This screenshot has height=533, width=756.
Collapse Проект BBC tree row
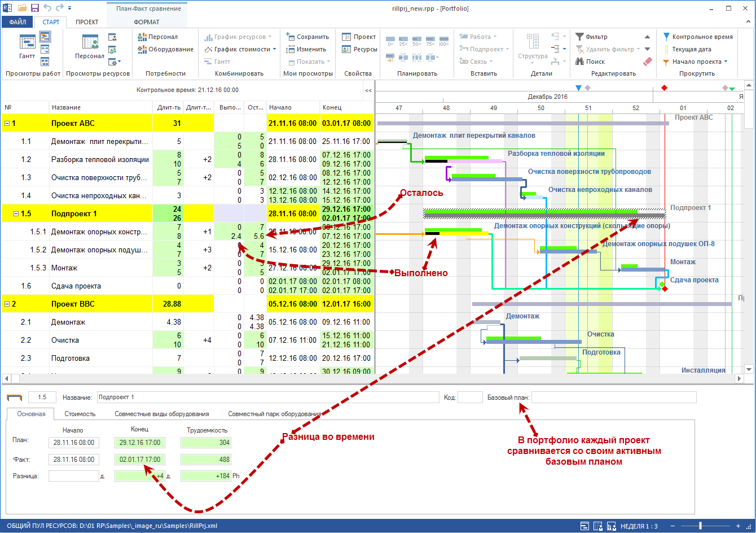pyautogui.click(x=7, y=304)
